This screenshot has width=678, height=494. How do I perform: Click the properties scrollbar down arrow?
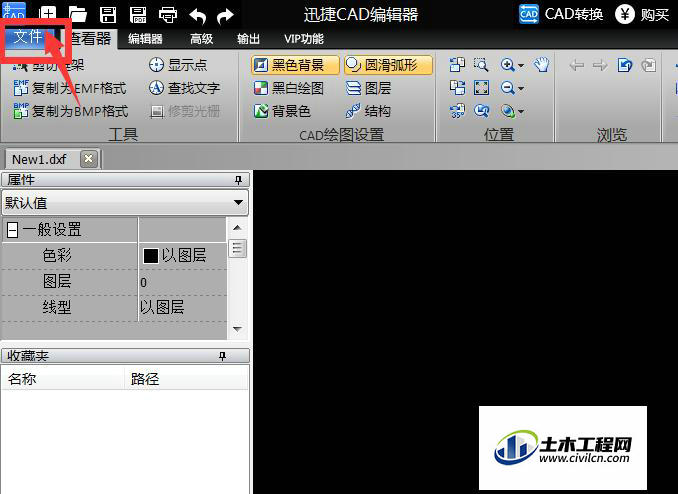237,329
